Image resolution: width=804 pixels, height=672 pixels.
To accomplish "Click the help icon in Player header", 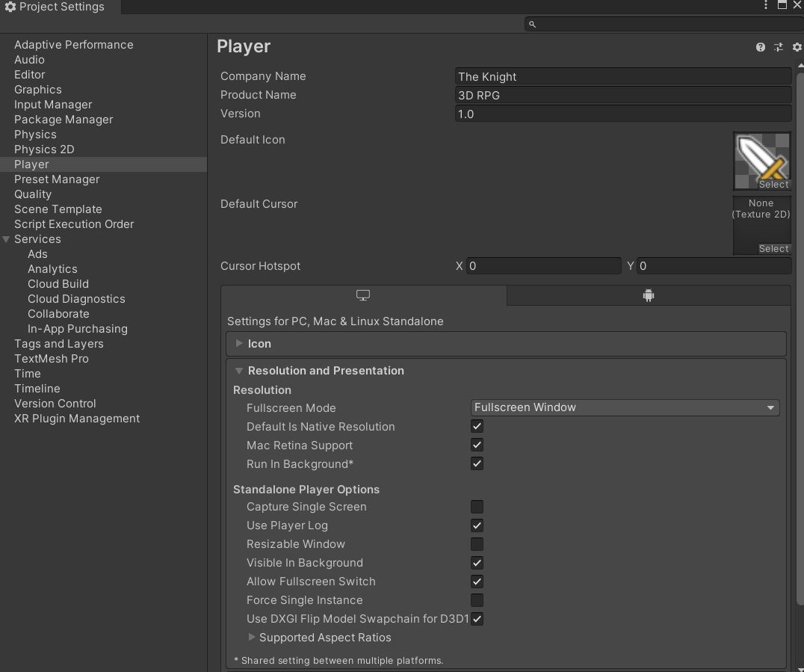I will pos(760,46).
